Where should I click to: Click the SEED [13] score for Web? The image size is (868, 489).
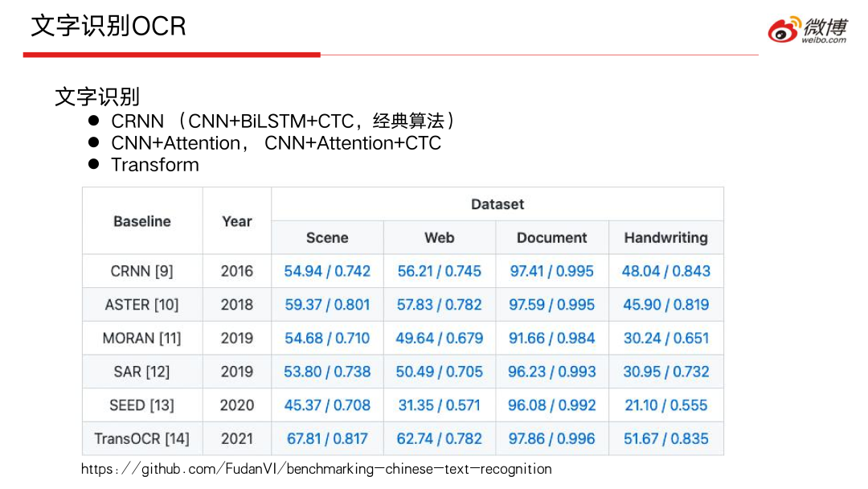tap(439, 405)
